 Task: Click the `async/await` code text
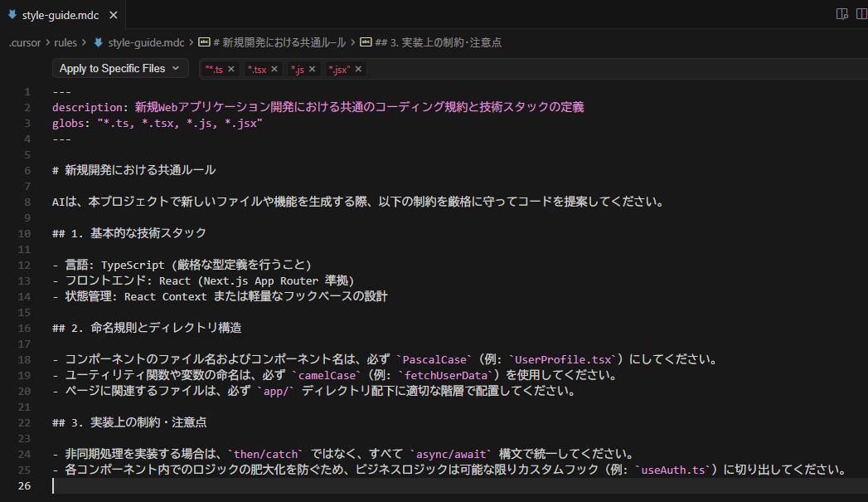[x=451, y=455]
